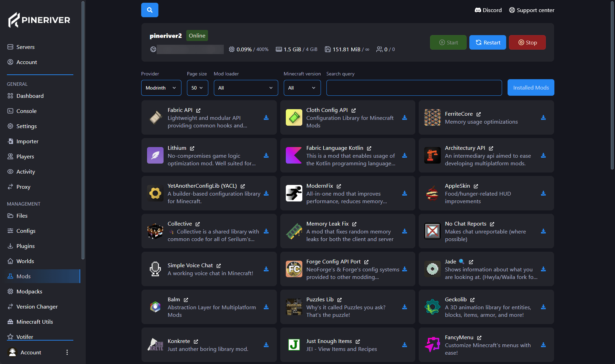Open the Support center link
The width and height of the screenshot is (615, 364).
[532, 10]
